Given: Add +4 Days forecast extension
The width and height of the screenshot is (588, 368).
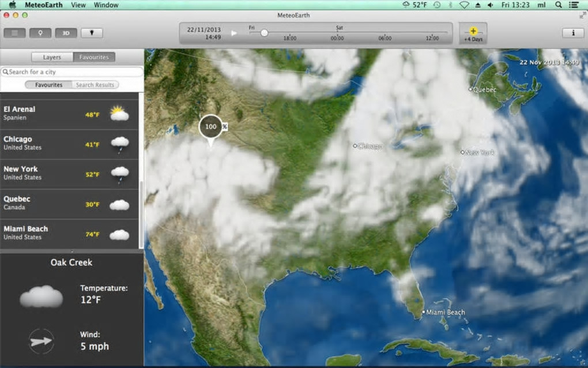Looking at the screenshot, I should (x=473, y=33).
